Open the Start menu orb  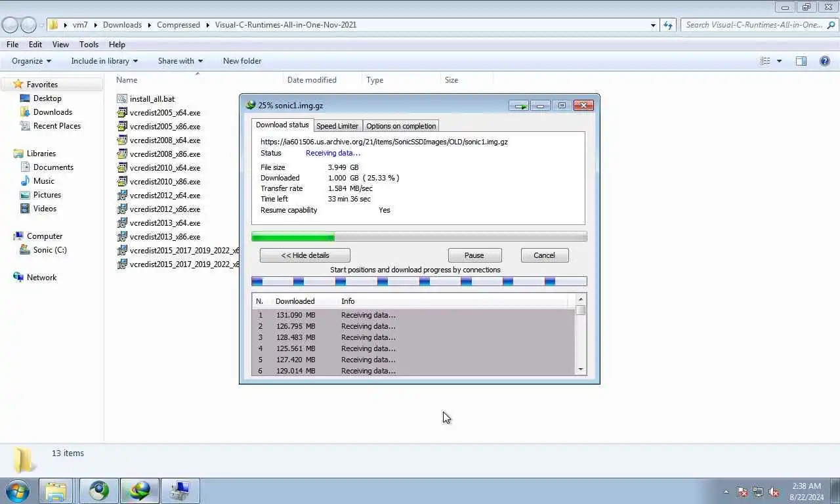click(x=17, y=491)
